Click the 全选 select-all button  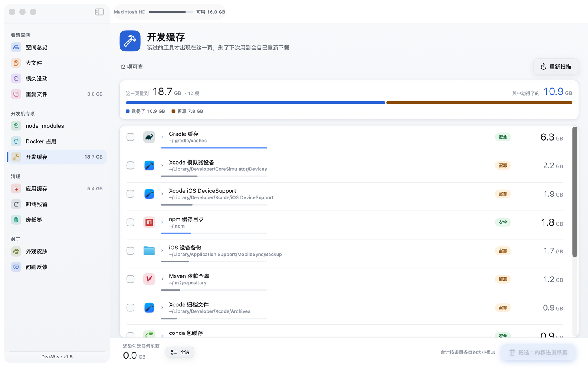tap(180, 353)
